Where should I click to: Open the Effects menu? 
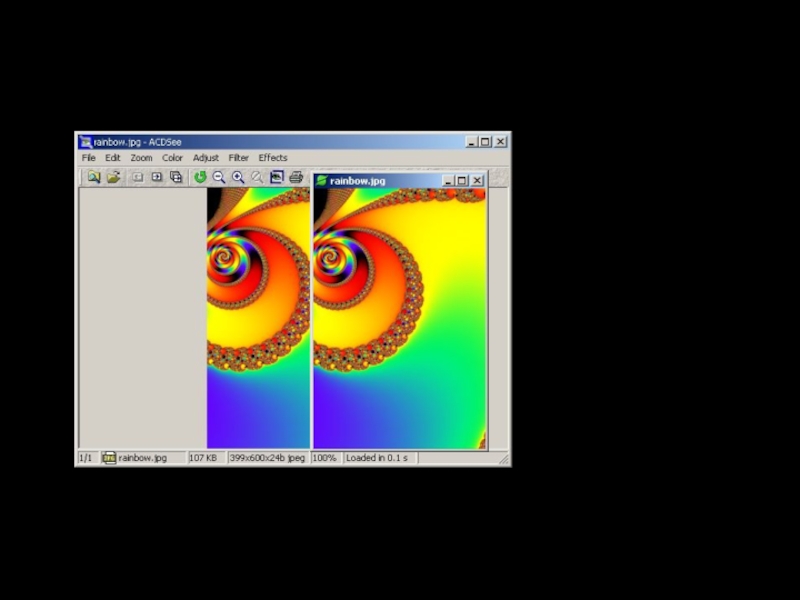(x=273, y=158)
